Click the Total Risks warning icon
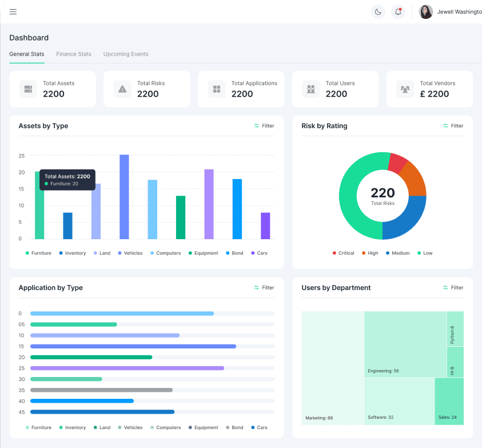 point(122,89)
